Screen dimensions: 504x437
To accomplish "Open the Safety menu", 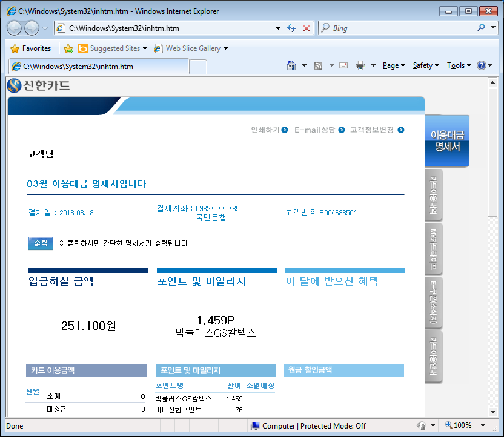I will click(x=426, y=65).
